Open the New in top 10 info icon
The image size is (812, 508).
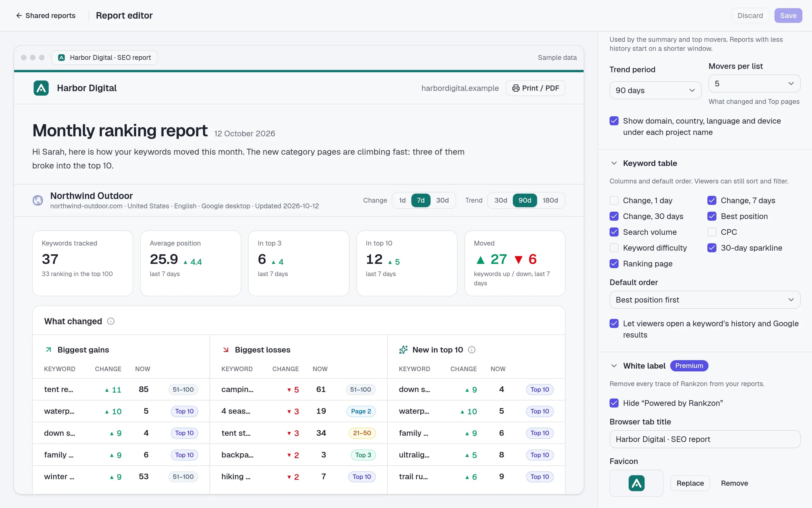(x=471, y=350)
